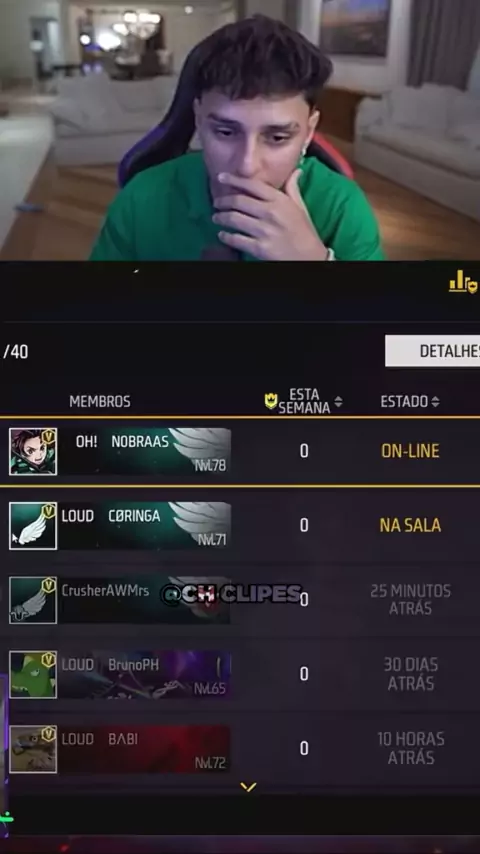Click the NA SALA status of CØRINGA
This screenshot has height=854, width=480.
coord(410,525)
